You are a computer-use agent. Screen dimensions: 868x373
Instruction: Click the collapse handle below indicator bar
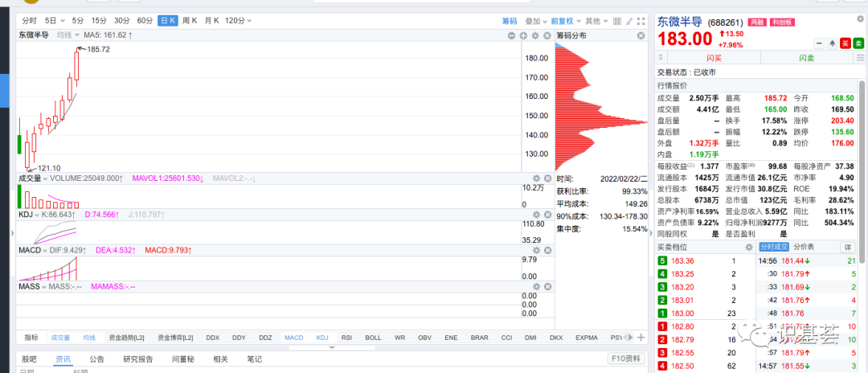pyautogui.click(x=332, y=347)
